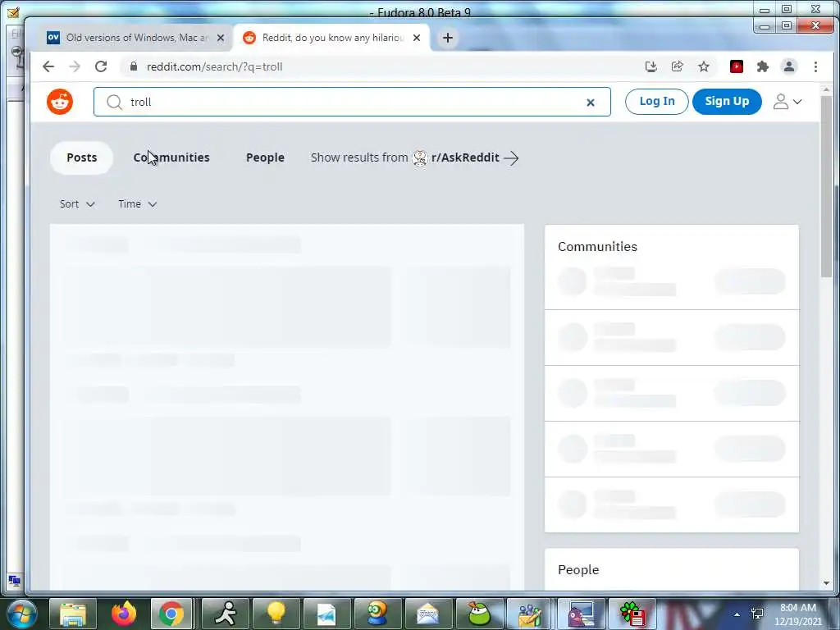The width and height of the screenshot is (840, 630).
Task: Switch to the Posts tab
Action: click(x=81, y=157)
